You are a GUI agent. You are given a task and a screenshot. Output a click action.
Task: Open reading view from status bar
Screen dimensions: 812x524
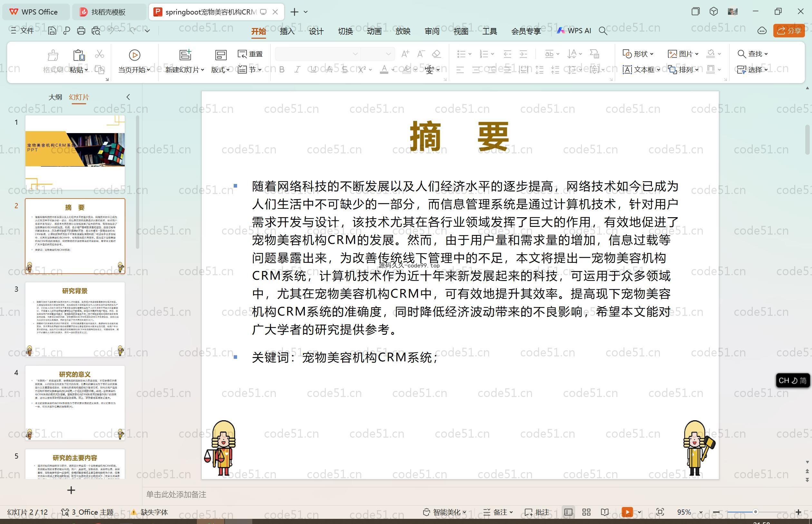604,512
